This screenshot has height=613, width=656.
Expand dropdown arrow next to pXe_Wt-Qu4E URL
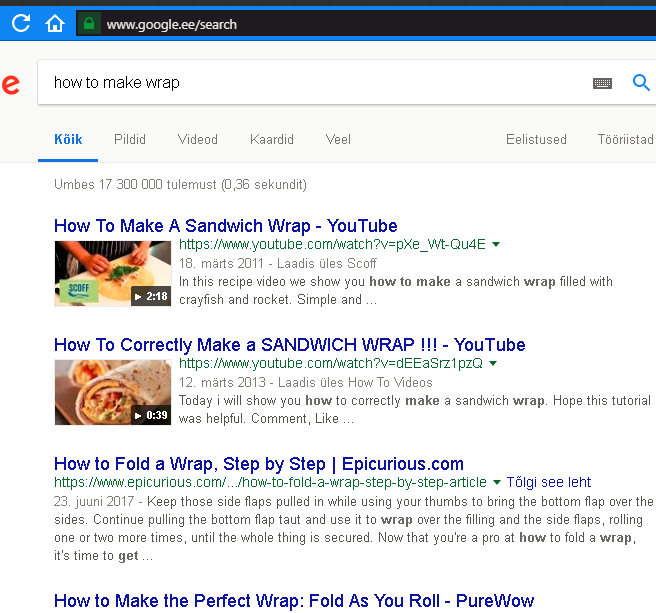click(x=496, y=244)
